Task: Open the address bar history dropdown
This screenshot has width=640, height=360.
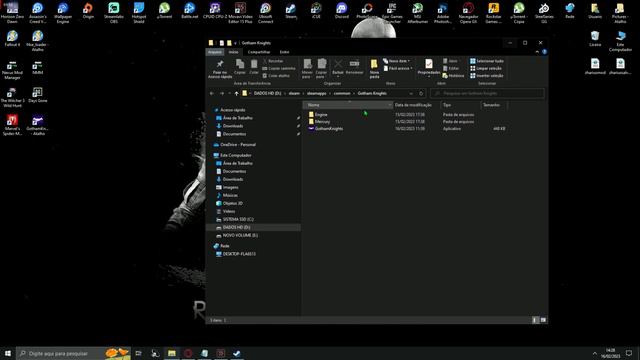Action: coord(411,93)
